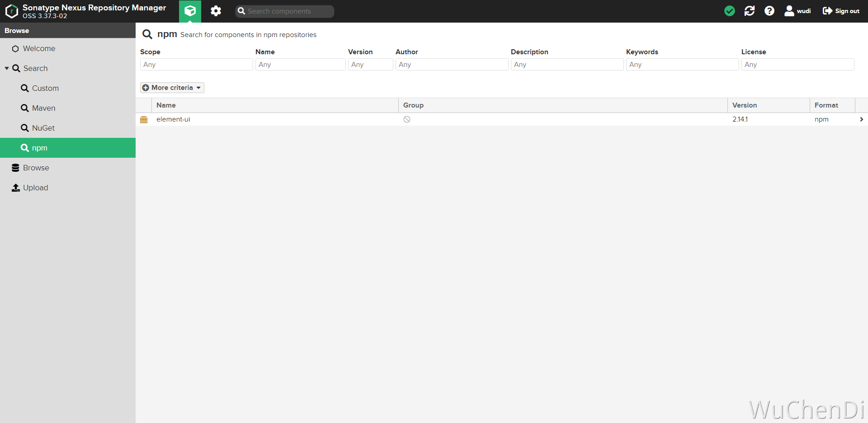Open the Maven search item

pyautogui.click(x=68, y=108)
